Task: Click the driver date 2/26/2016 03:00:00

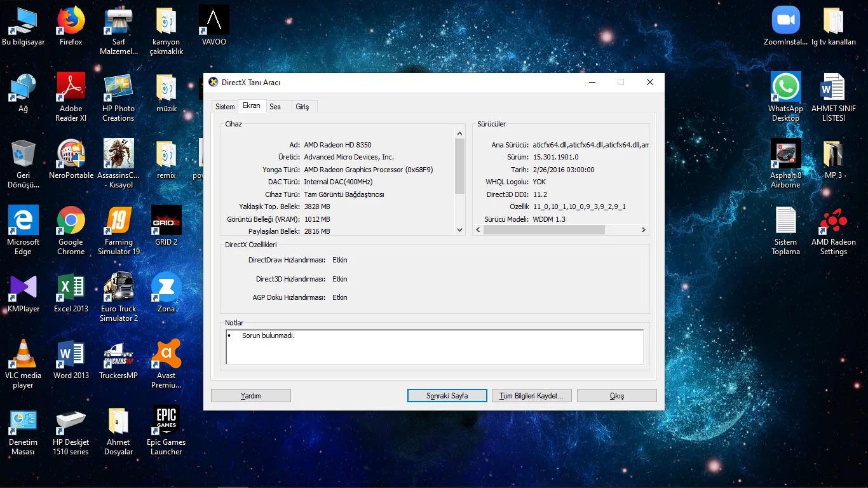Action: click(564, 170)
